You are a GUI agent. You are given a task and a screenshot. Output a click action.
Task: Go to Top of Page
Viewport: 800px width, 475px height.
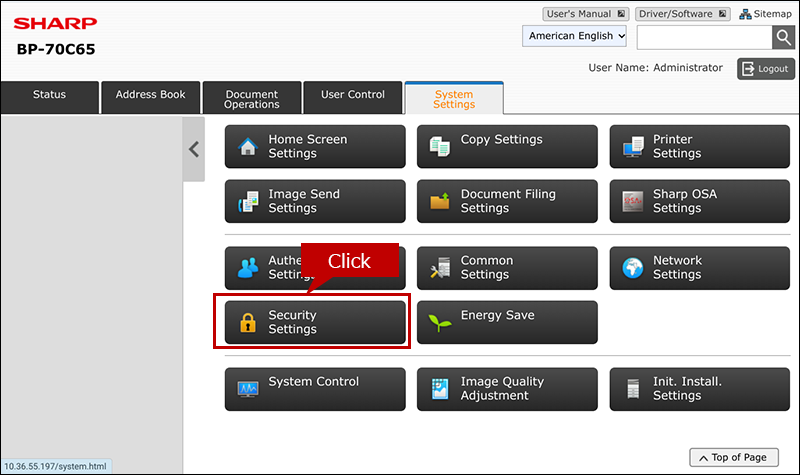tap(734, 458)
